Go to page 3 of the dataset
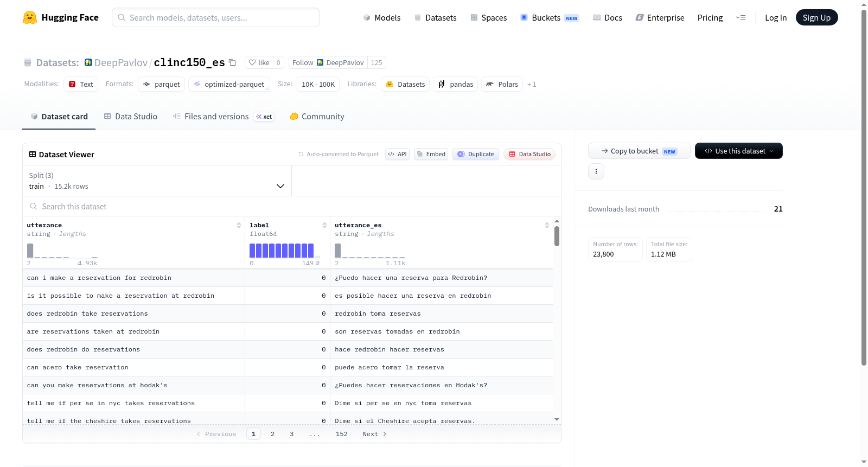 (292, 434)
